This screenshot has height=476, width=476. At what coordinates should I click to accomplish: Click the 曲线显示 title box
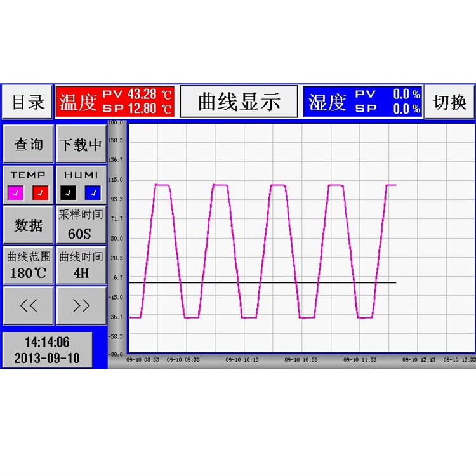point(239,102)
